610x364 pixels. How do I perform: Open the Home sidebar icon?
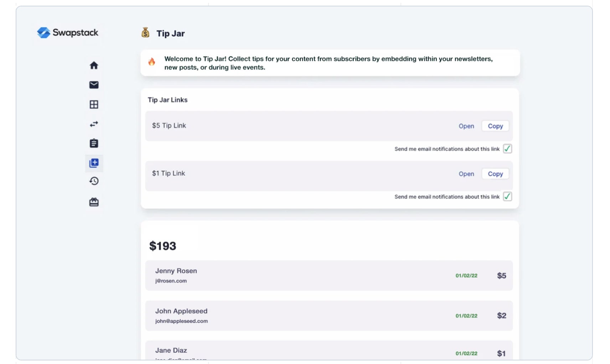(x=94, y=66)
